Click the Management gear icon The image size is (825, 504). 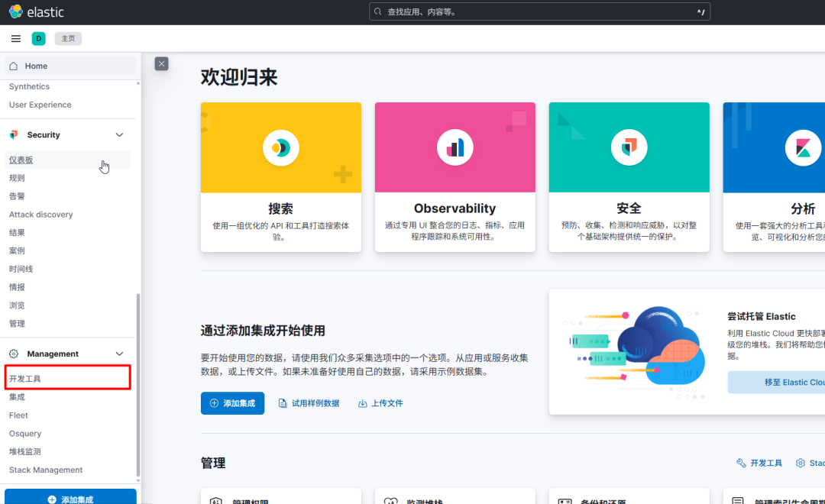[x=14, y=354]
